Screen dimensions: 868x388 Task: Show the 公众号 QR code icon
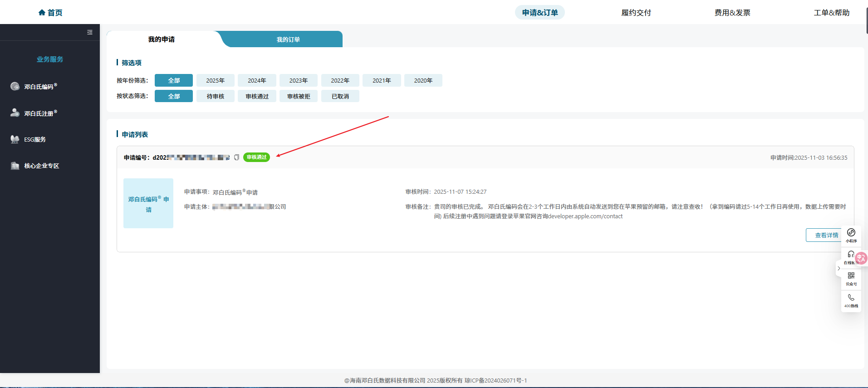pos(851,276)
